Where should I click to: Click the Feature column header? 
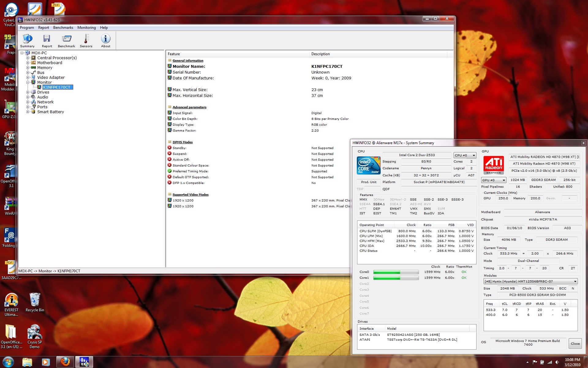tap(238, 54)
